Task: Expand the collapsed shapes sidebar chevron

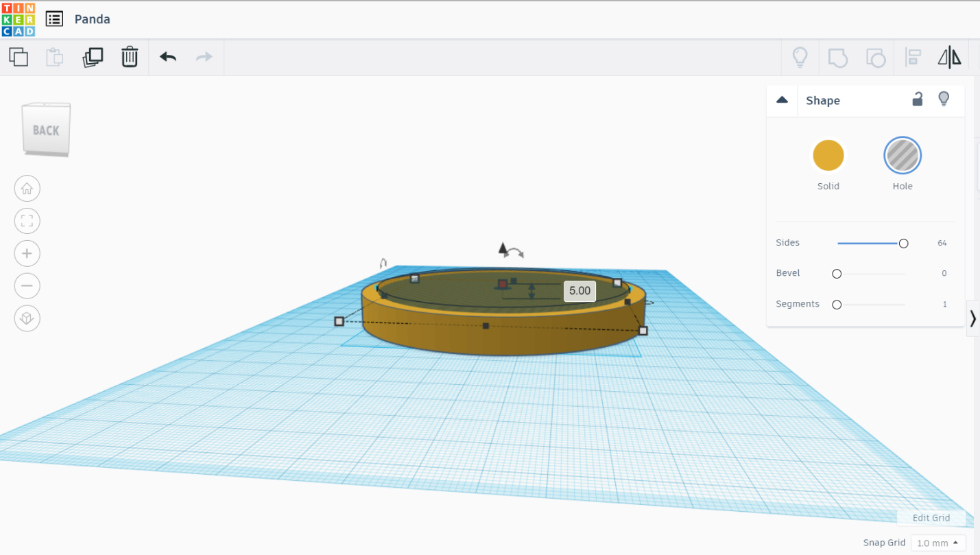Action: point(973,318)
